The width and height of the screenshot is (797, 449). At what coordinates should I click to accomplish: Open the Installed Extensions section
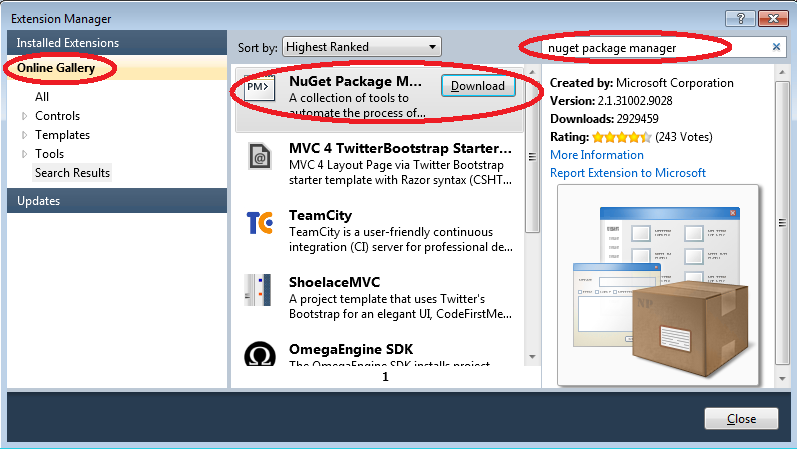pos(117,43)
